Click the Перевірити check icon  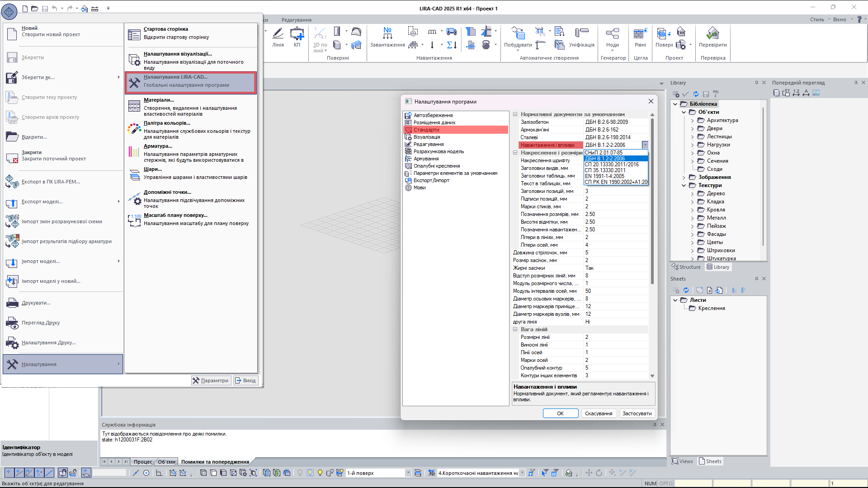tap(712, 34)
